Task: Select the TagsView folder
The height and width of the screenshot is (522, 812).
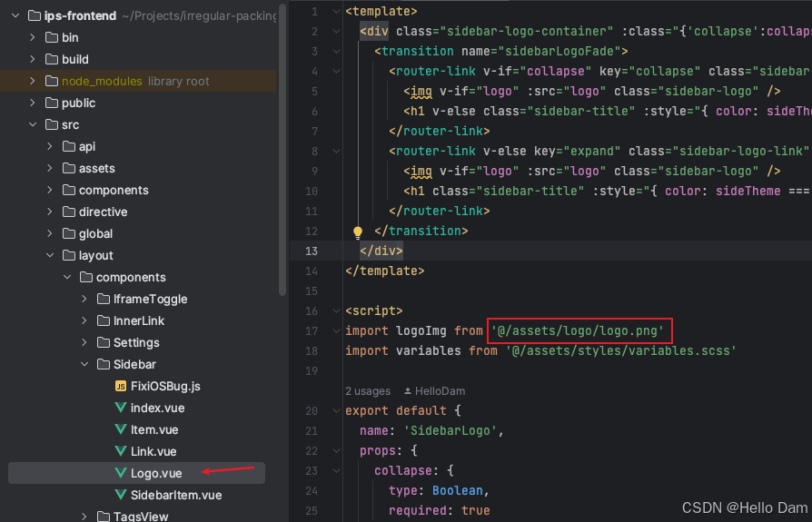Action: click(141, 516)
